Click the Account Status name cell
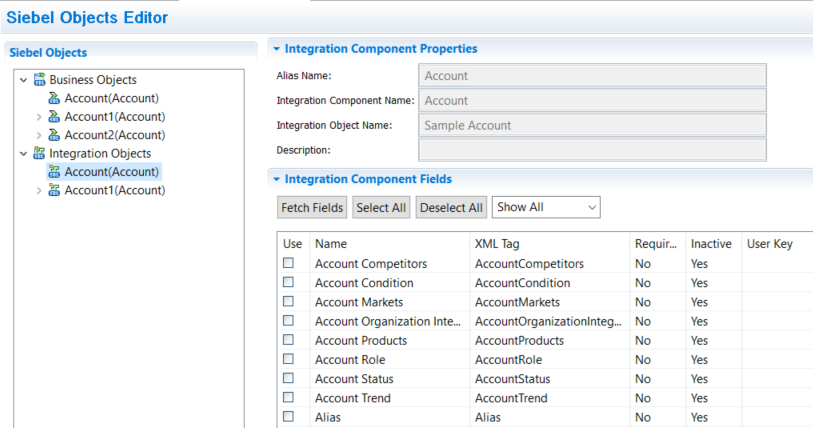This screenshot has width=813, height=428. pyautogui.click(x=354, y=379)
